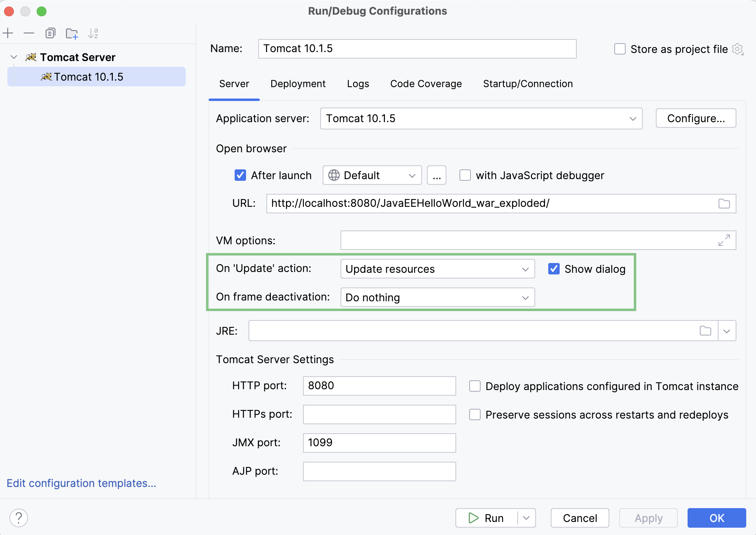Open Edit configuration templates link
Viewport: 756px width, 535px height.
tap(81, 483)
